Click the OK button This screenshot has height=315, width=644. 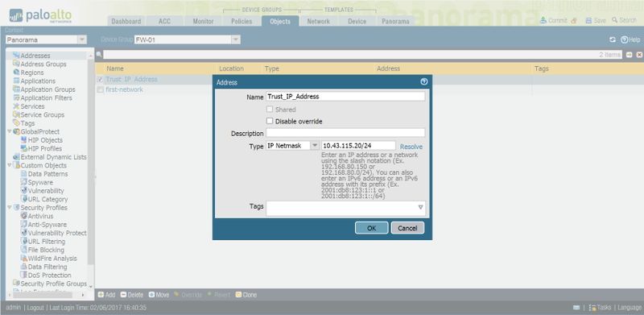coord(371,228)
